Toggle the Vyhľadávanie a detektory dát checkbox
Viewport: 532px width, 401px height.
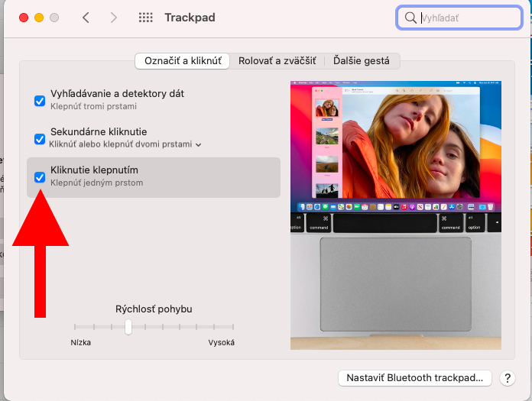pyautogui.click(x=40, y=100)
